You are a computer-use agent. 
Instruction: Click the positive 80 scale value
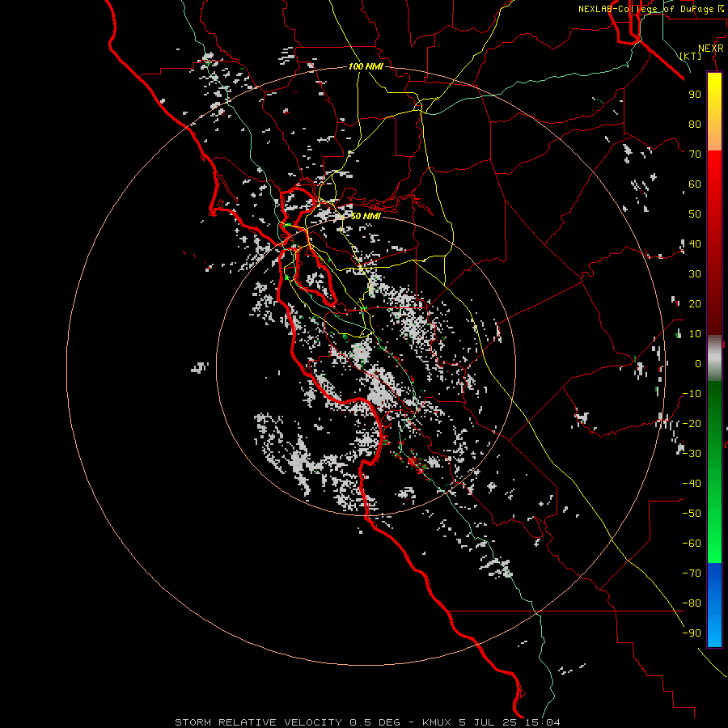pos(695,125)
